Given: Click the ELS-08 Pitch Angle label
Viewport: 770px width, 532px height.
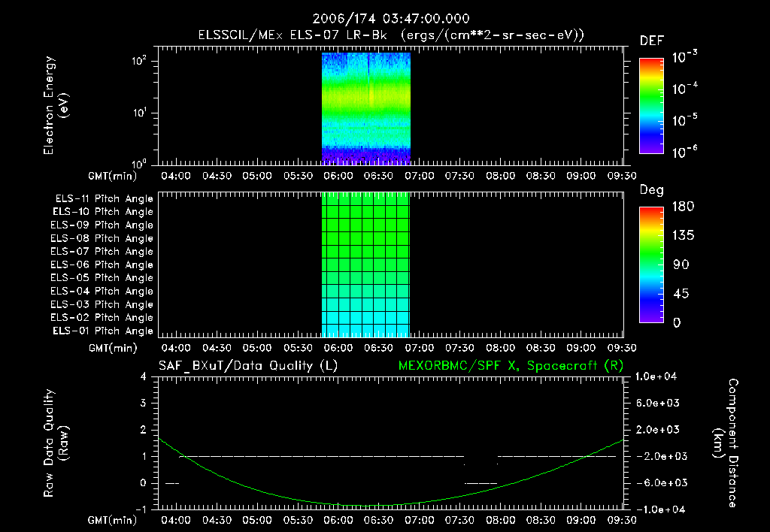Looking at the screenshot, I should coord(102,238).
